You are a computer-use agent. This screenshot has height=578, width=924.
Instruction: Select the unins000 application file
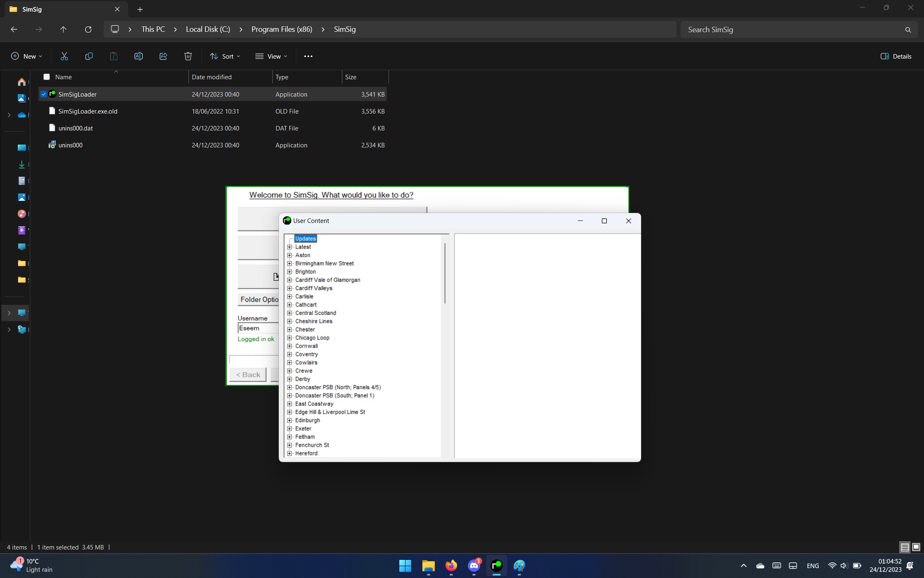coord(212,145)
